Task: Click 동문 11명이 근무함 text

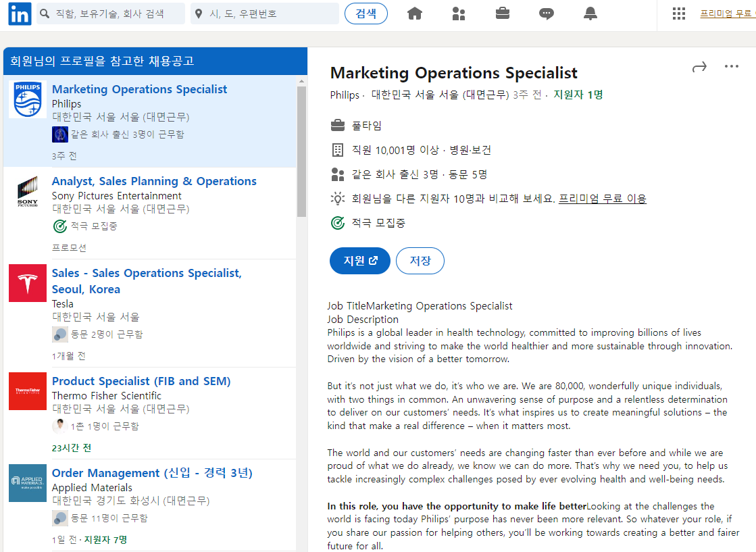Action: click(x=109, y=518)
